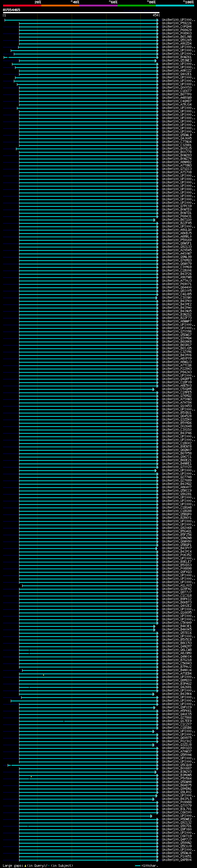Select the UniRef100_P22843 label
The height and width of the screenshot is (868, 197).
177,369
